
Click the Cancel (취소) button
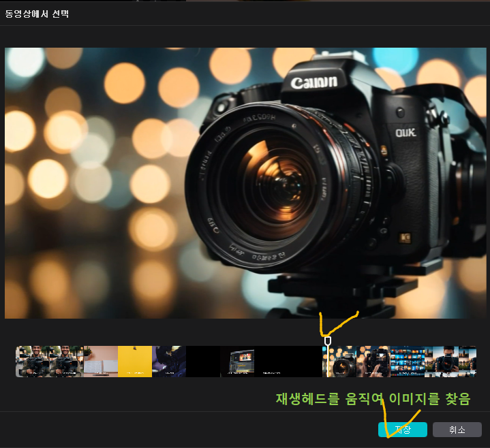(457, 430)
